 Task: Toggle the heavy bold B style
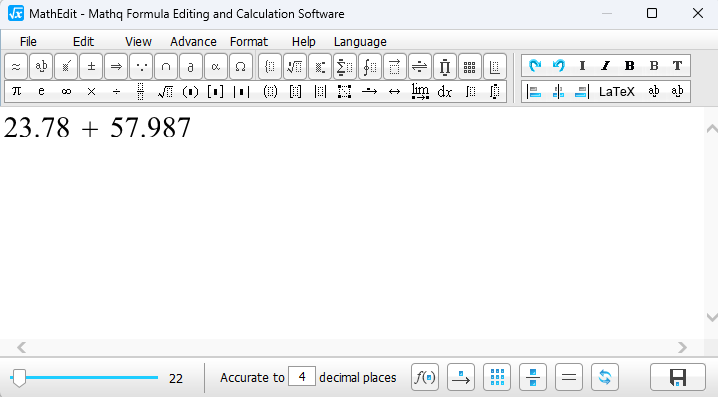pos(630,66)
